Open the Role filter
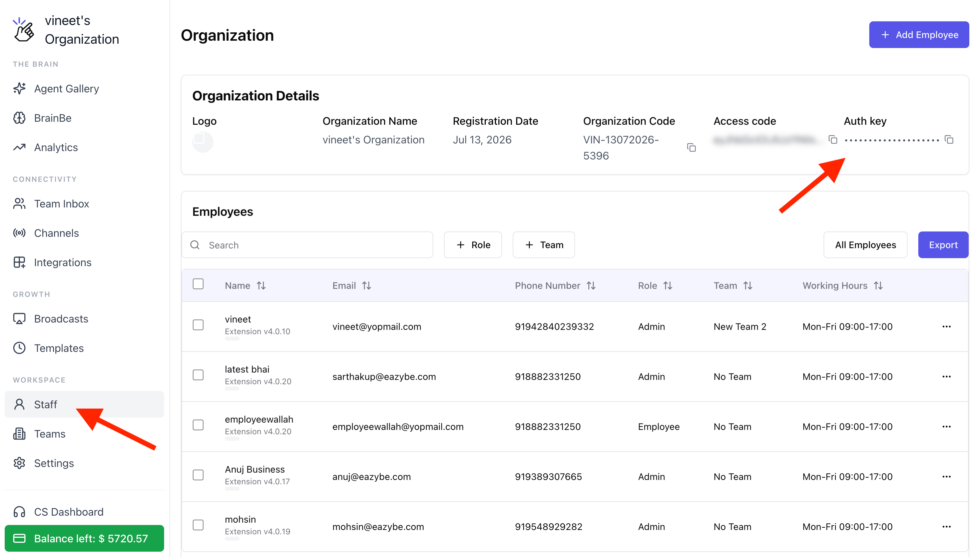The width and height of the screenshot is (980, 557). click(473, 245)
